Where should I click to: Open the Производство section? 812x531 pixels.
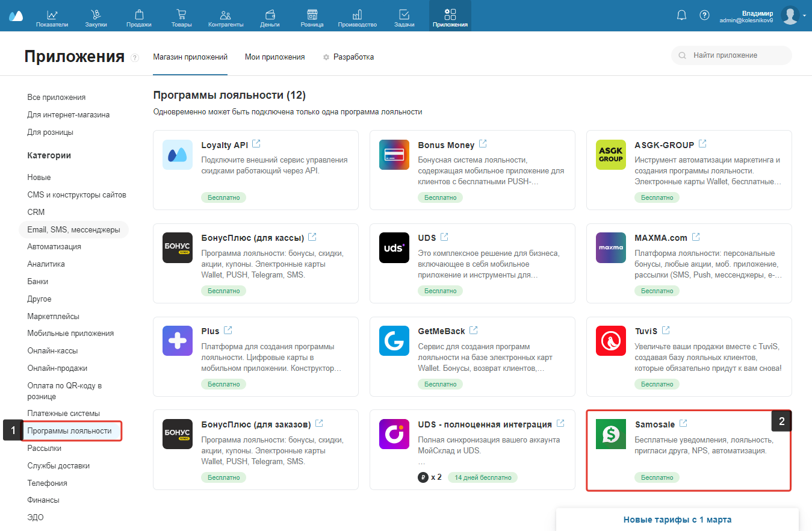[358, 18]
